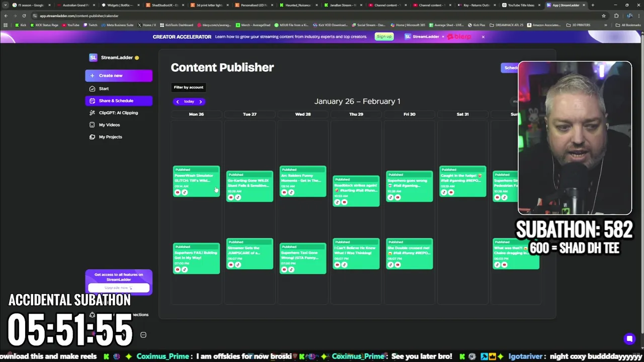Viewport: 644px width, 362px height.
Task: Click Sign up in Creator Accelerator banner
Action: (x=384, y=37)
